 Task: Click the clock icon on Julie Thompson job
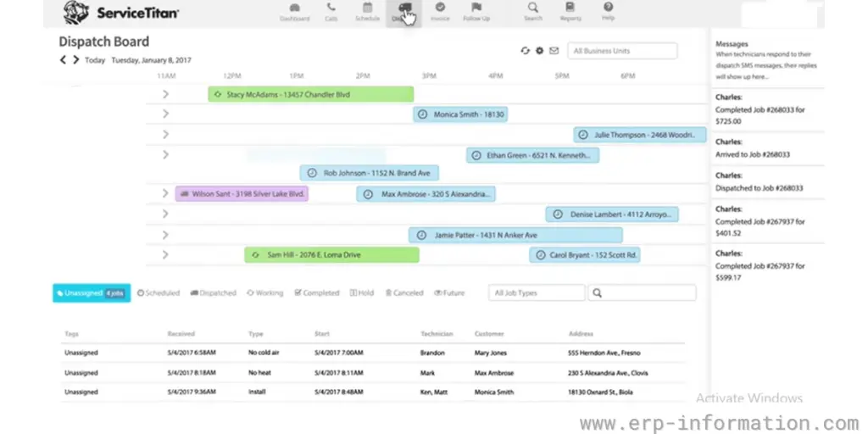tap(582, 135)
